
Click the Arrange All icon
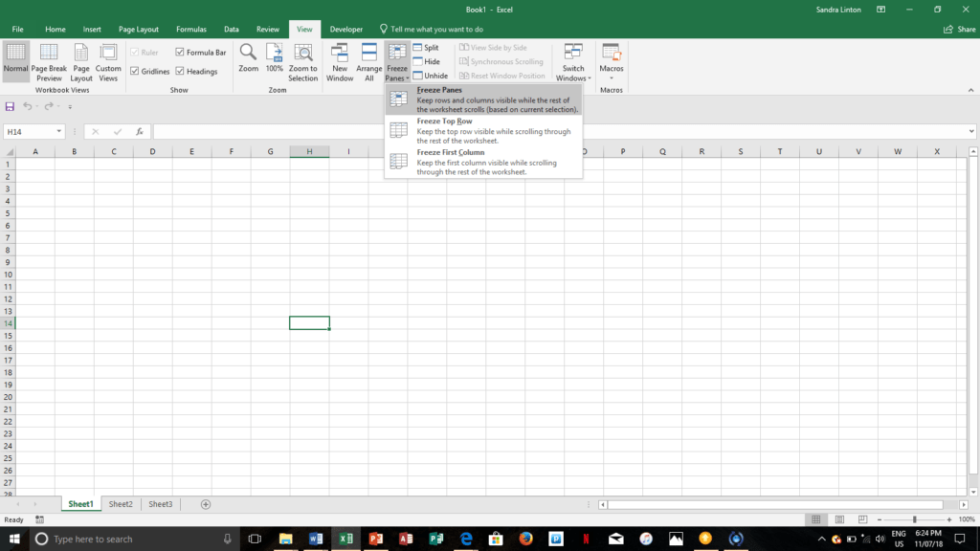368,61
